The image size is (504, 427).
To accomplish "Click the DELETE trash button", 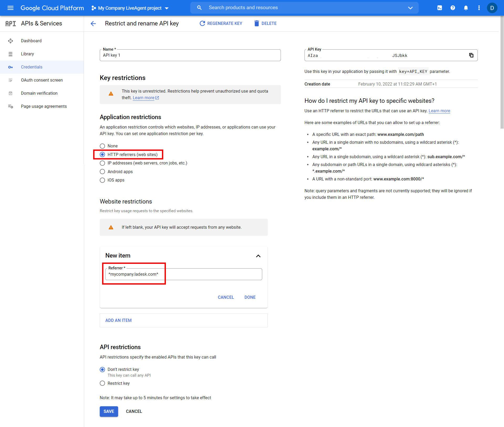I will tap(265, 23).
